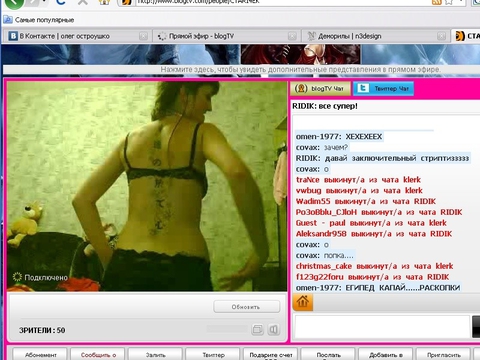Click the message "omen-1977: ХЕХЕХЕЕХ"
This screenshot has width=480, height=360.
click(x=339, y=137)
